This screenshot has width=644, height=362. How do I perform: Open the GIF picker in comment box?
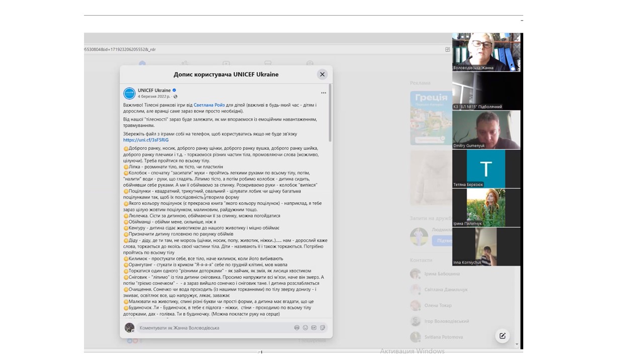314,328
